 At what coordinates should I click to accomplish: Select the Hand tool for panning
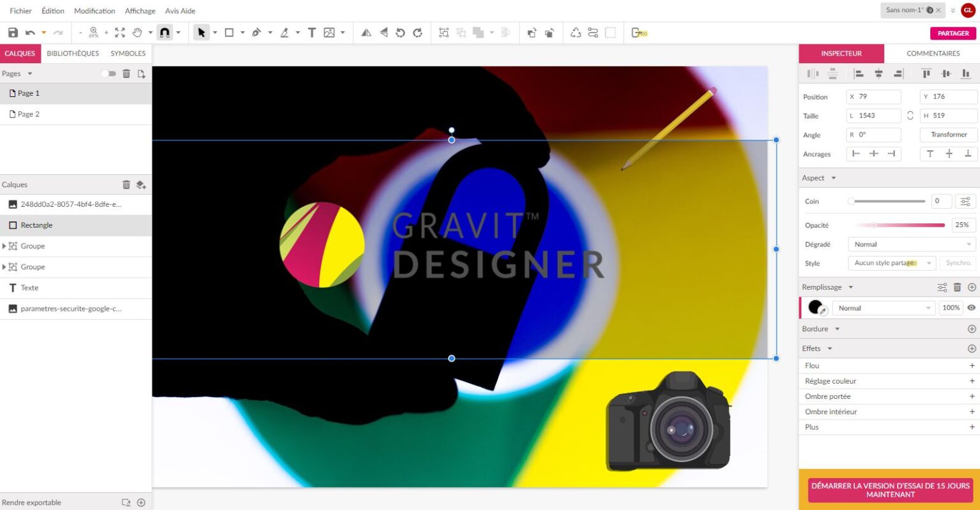tap(136, 32)
